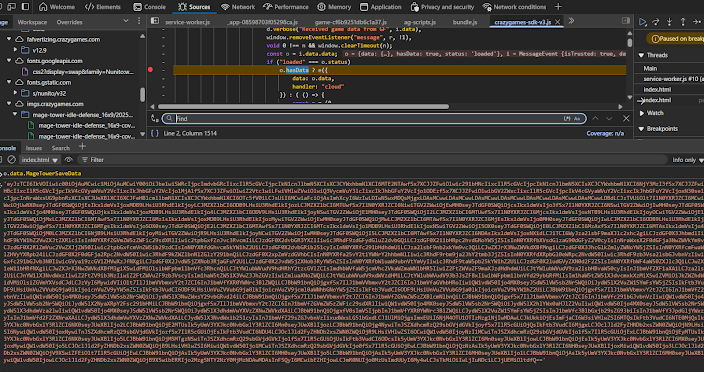
Task: Step out of current function
Action: [683, 22]
